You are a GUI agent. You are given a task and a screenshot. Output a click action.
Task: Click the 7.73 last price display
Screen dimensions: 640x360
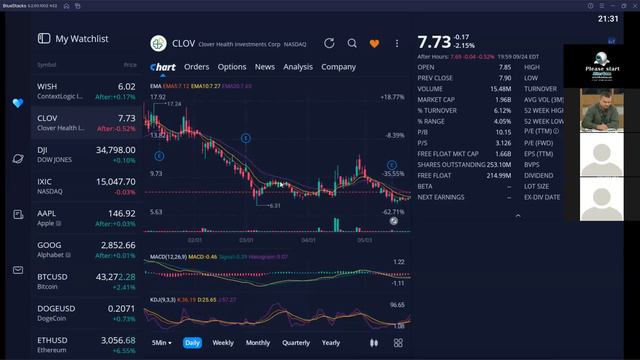tap(434, 42)
